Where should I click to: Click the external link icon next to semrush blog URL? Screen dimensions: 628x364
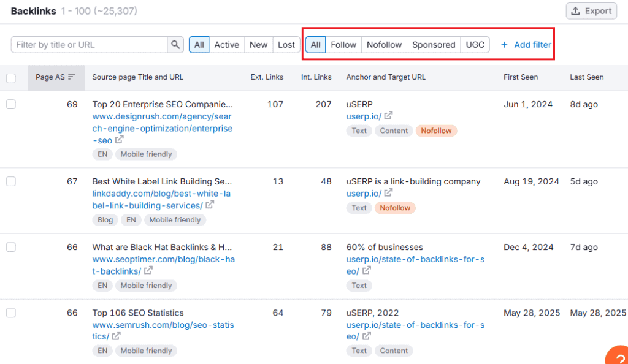point(116,336)
